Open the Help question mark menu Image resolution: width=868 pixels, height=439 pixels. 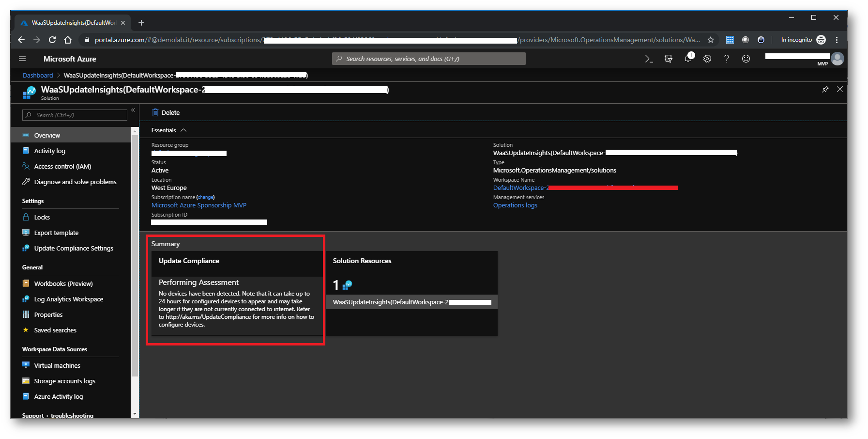(x=727, y=59)
